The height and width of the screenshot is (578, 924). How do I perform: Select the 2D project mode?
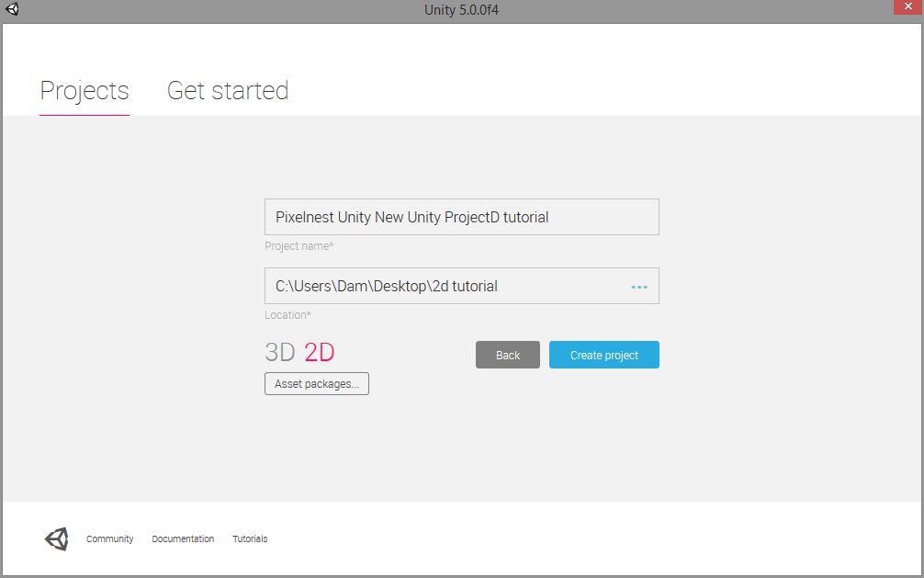coord(320,353)
